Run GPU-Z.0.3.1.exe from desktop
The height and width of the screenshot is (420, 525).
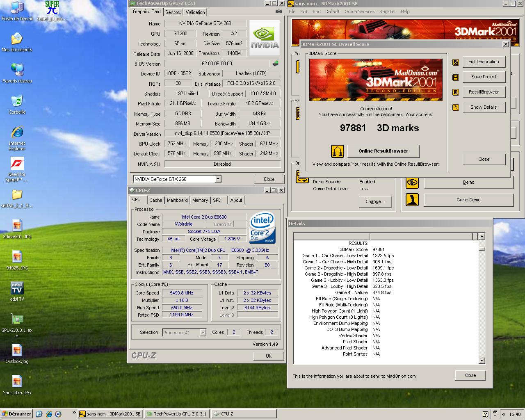tap(17, 326)
